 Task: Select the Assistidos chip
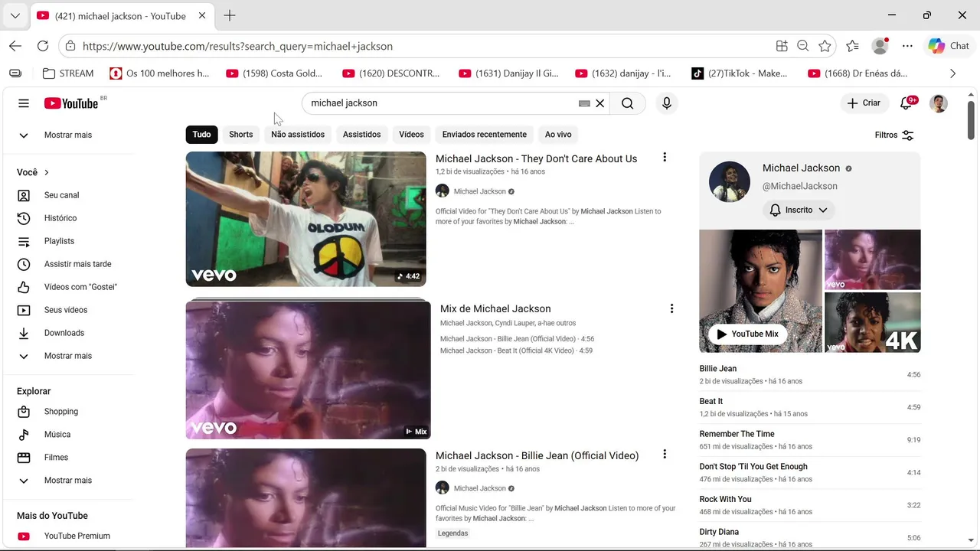tap(361, 135)
